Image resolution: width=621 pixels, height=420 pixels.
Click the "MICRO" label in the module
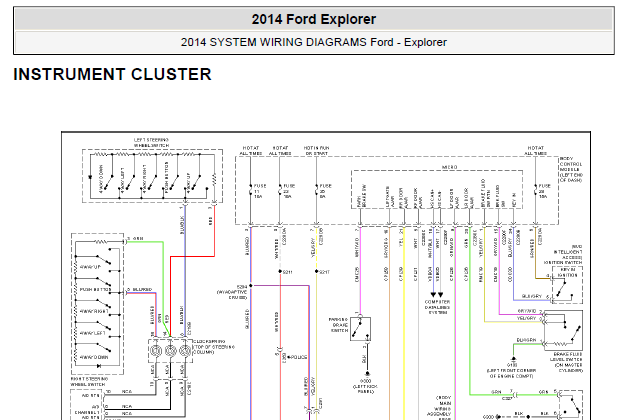click(x=450, y=167)
